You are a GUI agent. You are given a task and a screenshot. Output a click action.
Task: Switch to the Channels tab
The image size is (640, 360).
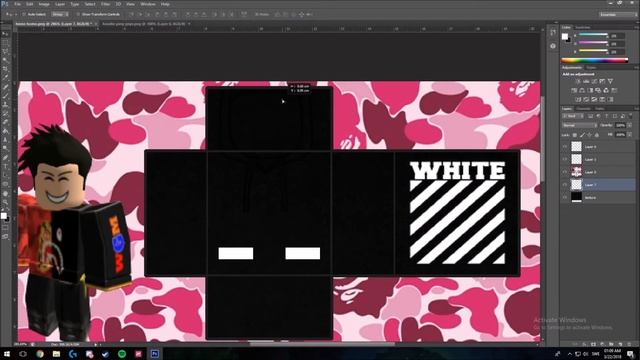click(583, 109)
